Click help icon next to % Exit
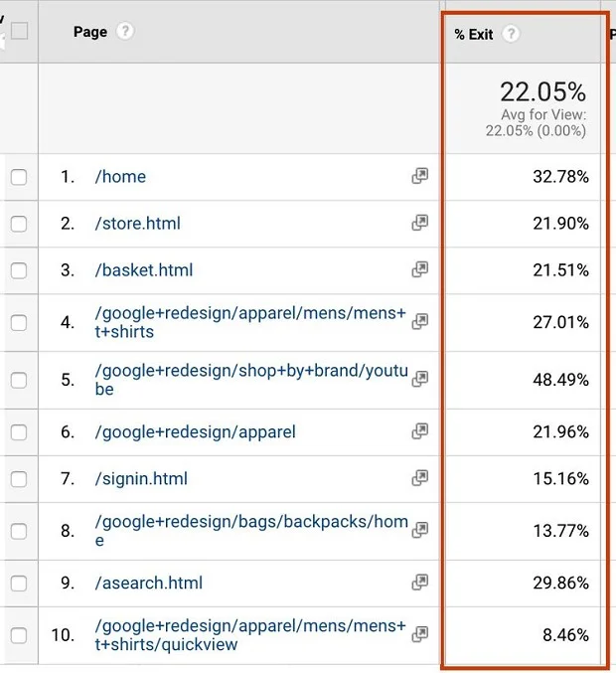The width and height of the screenshot is (616, 673). [x=511, y=34]
